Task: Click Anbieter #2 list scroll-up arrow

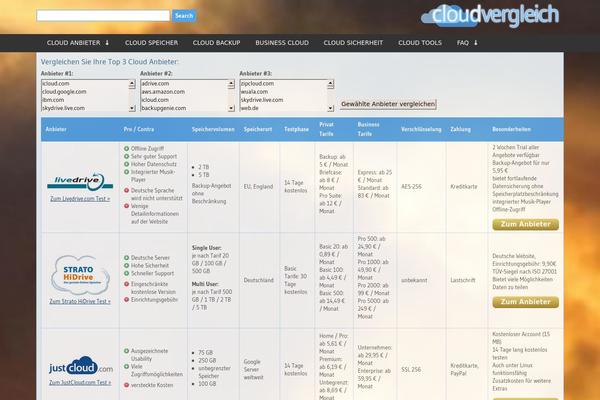Action: point(231,84)
